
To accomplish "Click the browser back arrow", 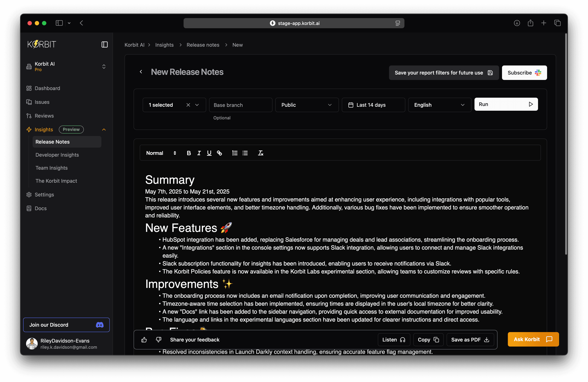I will pyautogui.click(x=81, y=23).
